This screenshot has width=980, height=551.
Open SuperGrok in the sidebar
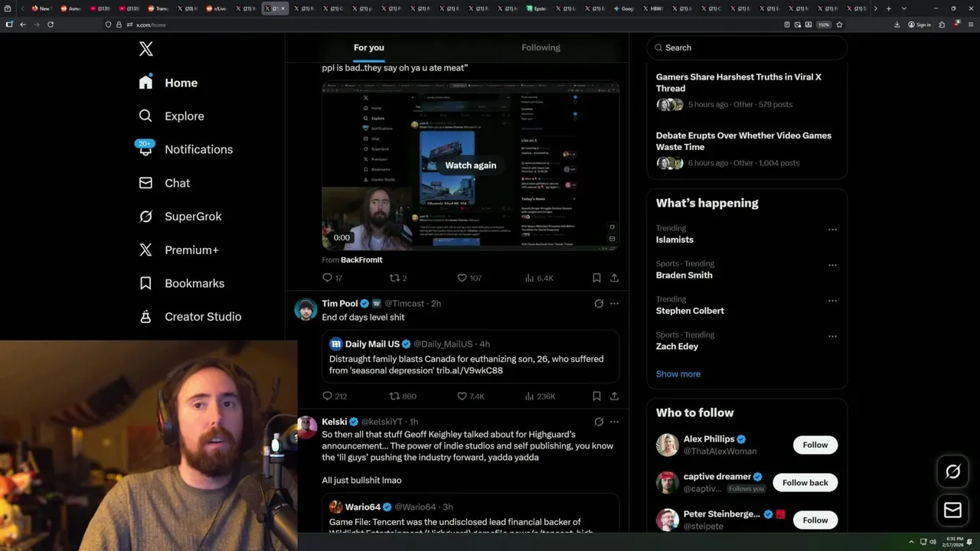pos(180,217)
